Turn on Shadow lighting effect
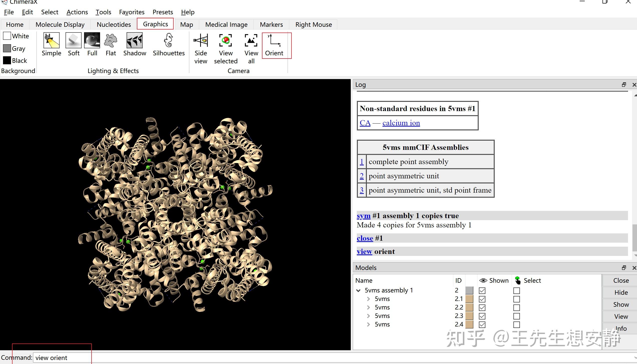Viewport: 637px width, 364px height. click(x=135, y=40)
